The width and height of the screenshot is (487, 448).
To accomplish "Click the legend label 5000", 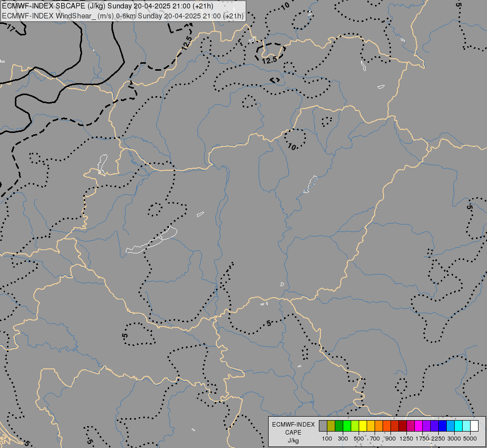I will point(470,439).
